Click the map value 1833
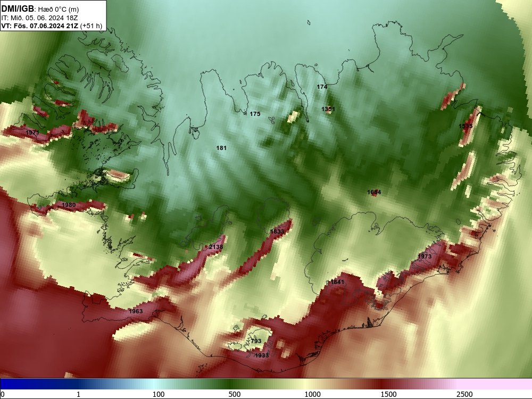 coord(277,231)
